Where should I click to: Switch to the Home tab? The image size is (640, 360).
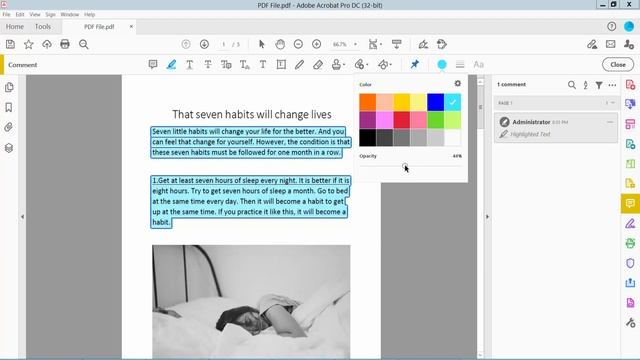[15, 27]
